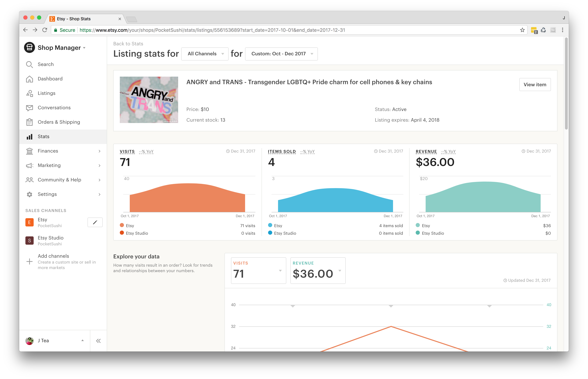The height and width of the screenshot is (379, 588).
Task: Open Orders & Shipping in sidebar
Action: point(63,122)
